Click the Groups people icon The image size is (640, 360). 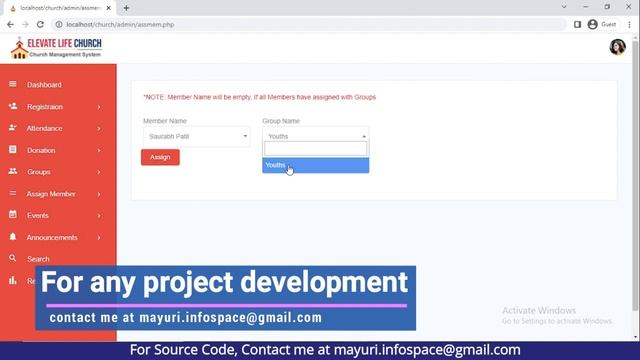(13, 171)
